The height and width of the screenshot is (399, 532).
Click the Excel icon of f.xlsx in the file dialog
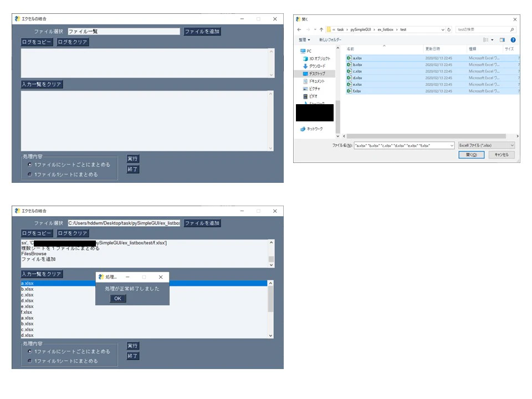click(x=349, y=91)
